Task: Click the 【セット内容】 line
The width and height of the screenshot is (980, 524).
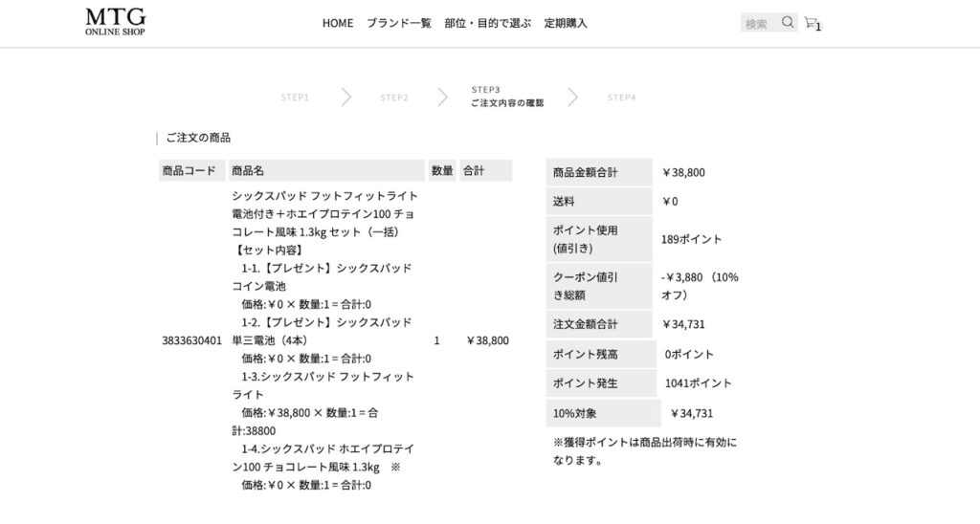Action: point(269,251)
